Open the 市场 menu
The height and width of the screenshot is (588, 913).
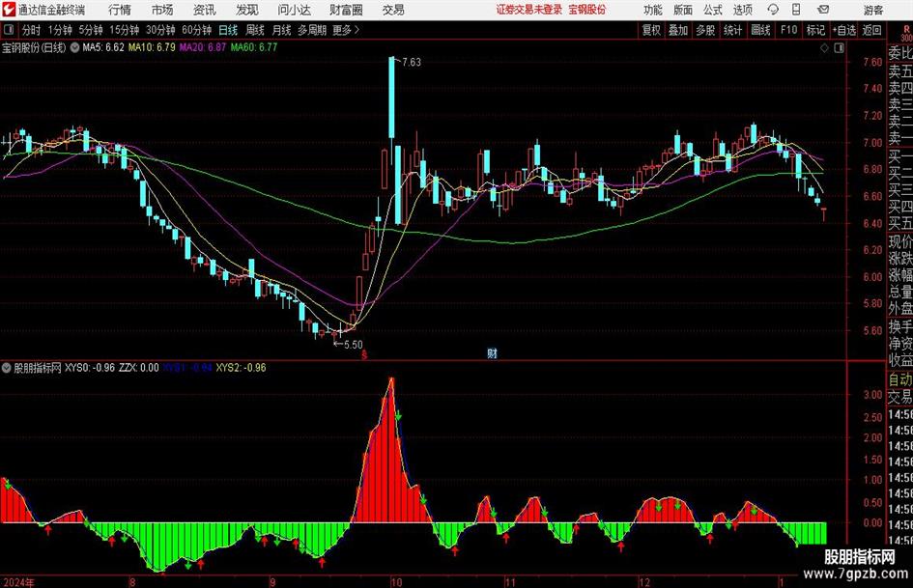tap(162, 10)
